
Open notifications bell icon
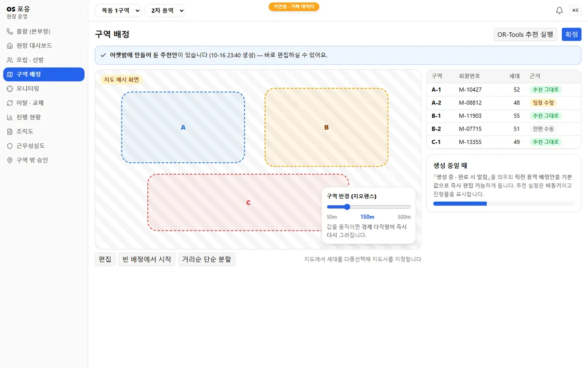click(559, 11)
